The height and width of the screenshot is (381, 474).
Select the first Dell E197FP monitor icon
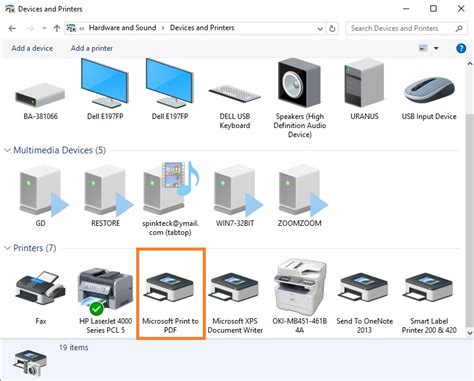click(105, 83)
